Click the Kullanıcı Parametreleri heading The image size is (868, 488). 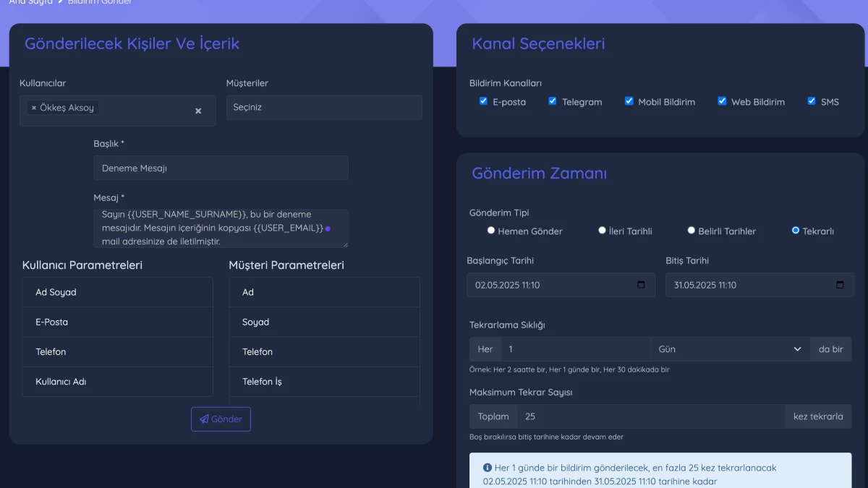coord(82,265)
